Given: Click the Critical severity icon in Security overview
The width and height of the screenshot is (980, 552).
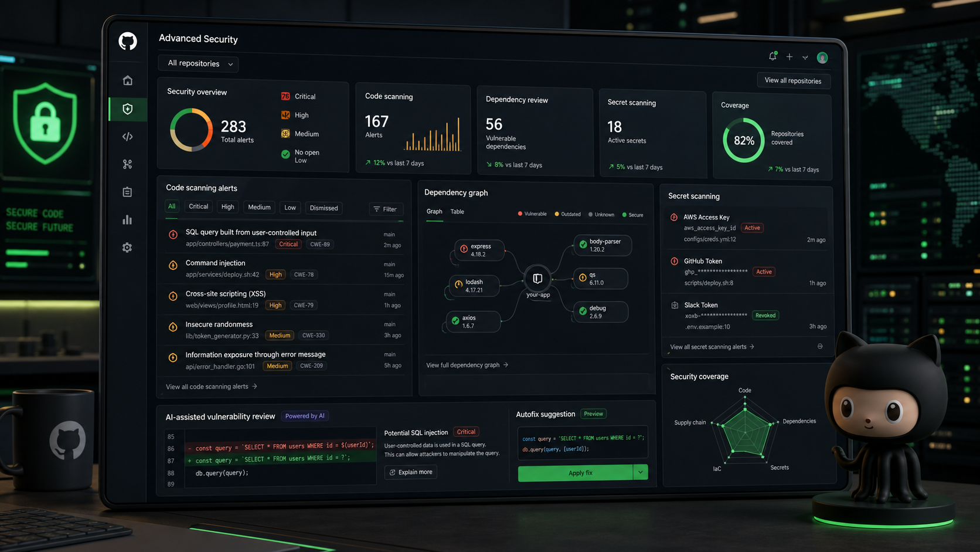Looking at the screenshot, I should click(x=285, y=96).
